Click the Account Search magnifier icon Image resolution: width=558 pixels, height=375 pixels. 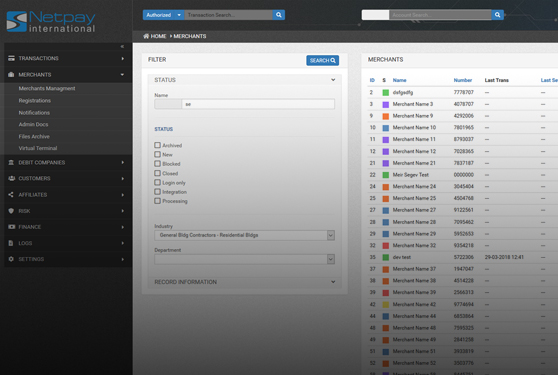tap(497, 15)
